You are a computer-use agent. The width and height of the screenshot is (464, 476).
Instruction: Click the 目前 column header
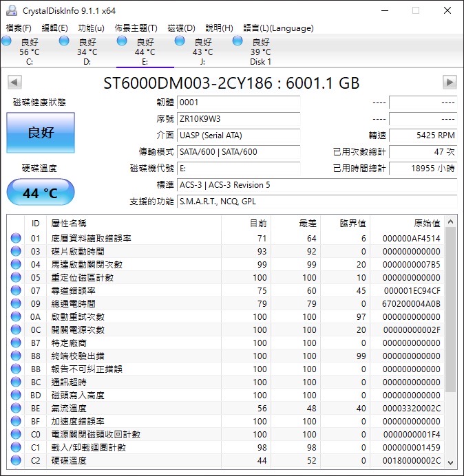tap(246, 224)
